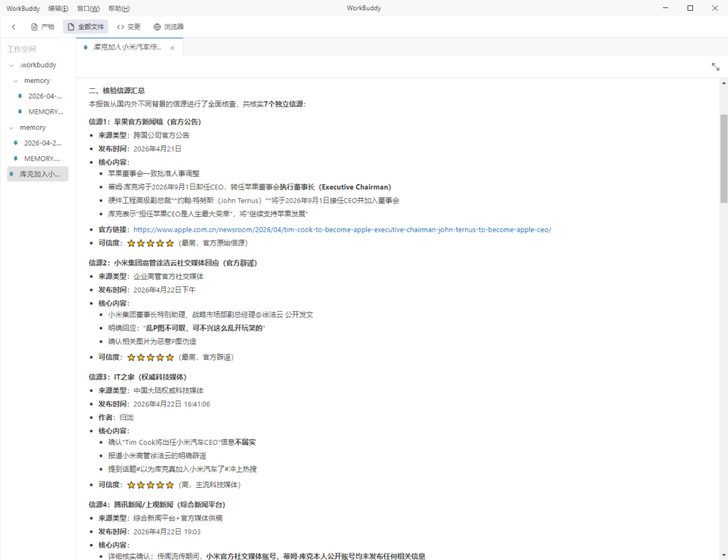728x560 pixels.
Task: Click the heading 信源3：IT之家
Action: [138, 377]
